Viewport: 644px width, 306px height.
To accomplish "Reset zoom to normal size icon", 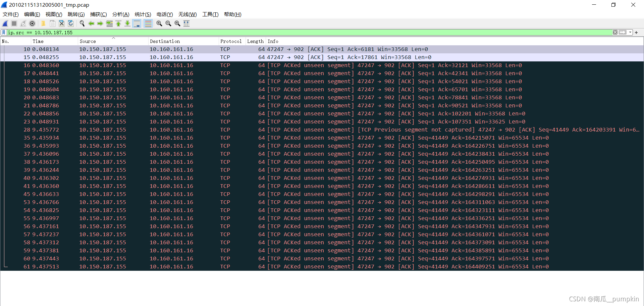I will (x=177, y=23).
